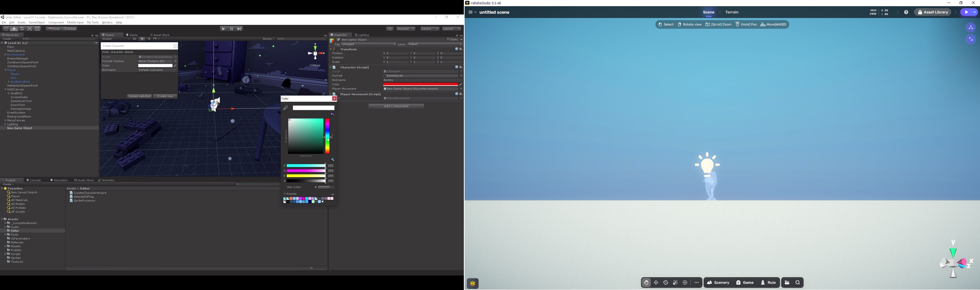
Task: Click the Update selected button
Action: click(140, 96)
